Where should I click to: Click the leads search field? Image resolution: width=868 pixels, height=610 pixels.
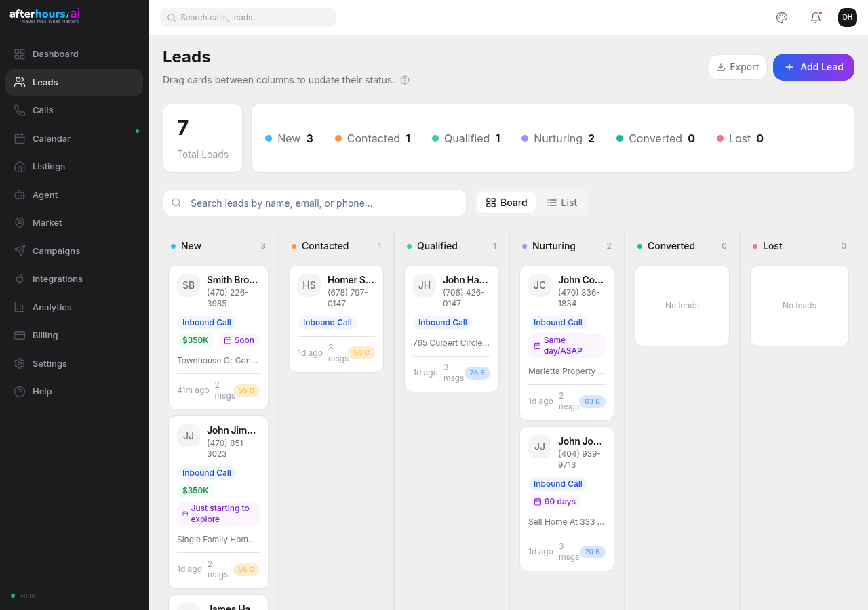click(x=315, y=203)
